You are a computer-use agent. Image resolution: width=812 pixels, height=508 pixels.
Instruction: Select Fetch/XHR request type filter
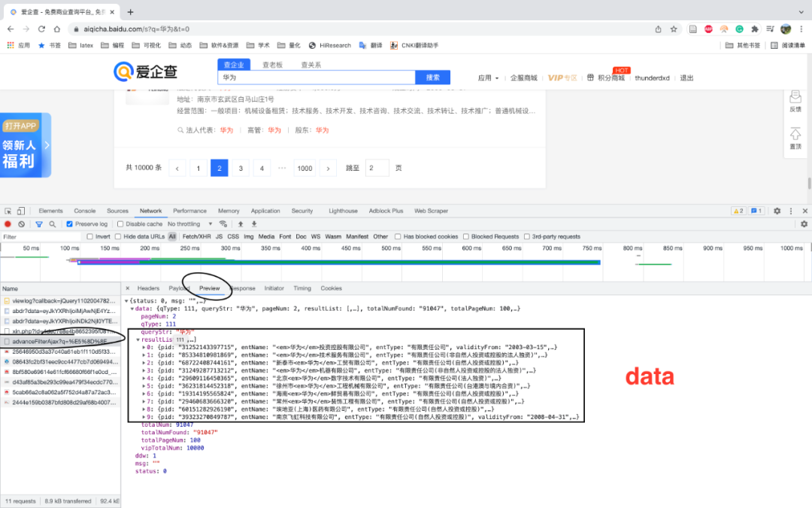[196, 236]
